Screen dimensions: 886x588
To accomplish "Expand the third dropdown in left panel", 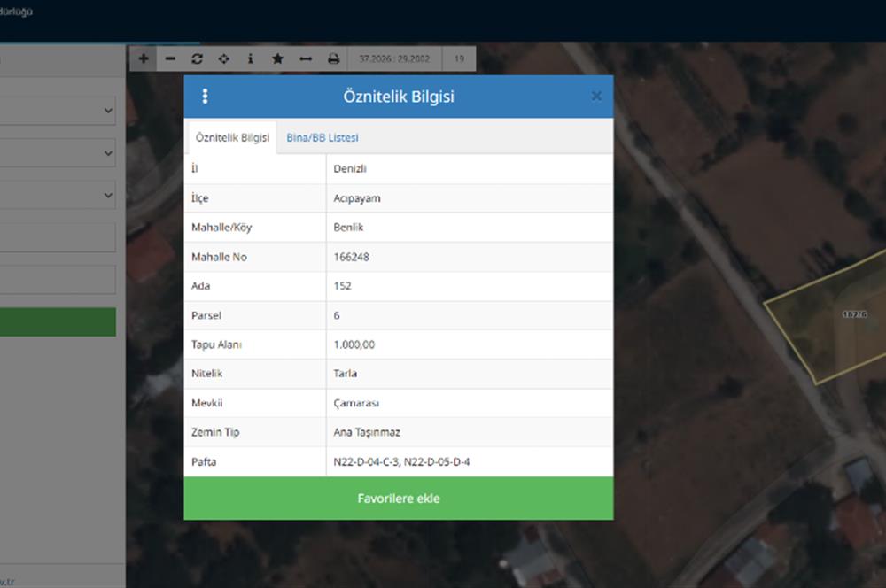I will (x=57, y=196).
